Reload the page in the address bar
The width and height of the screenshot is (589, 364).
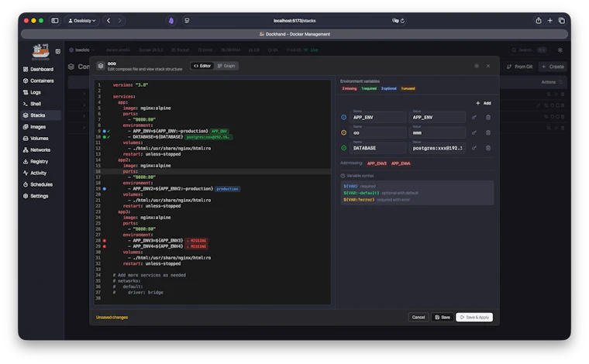click(x=402, y=21)
